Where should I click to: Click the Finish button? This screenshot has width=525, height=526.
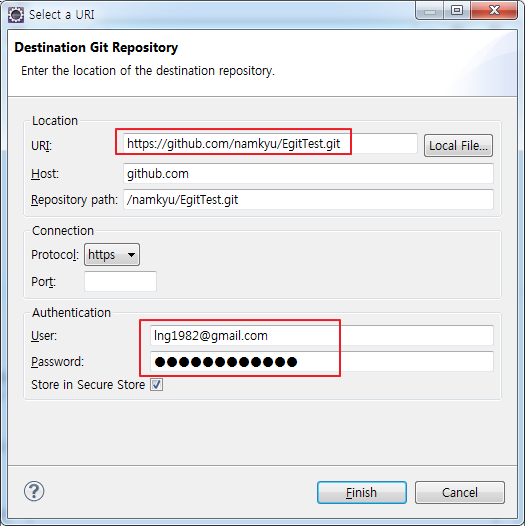[x=362, y=493]
